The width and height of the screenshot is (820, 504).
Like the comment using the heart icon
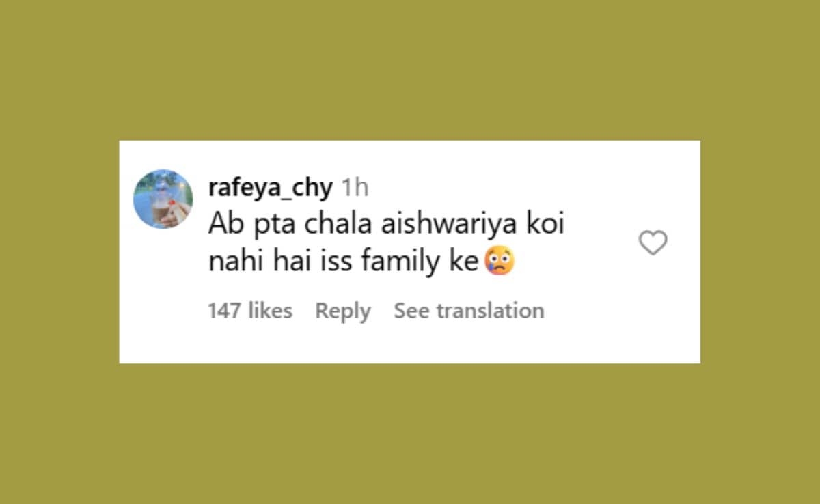click(x=653, y=243)
